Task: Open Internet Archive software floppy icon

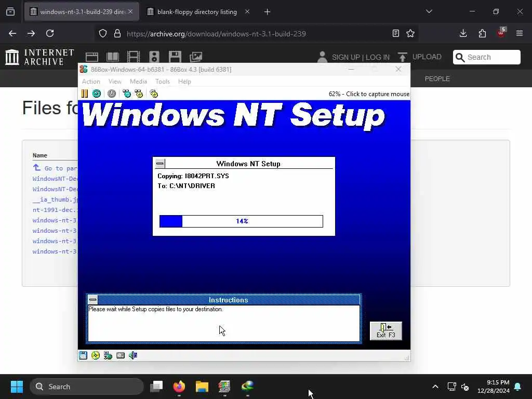Action: pyautogui.click(x=175, y=57)
